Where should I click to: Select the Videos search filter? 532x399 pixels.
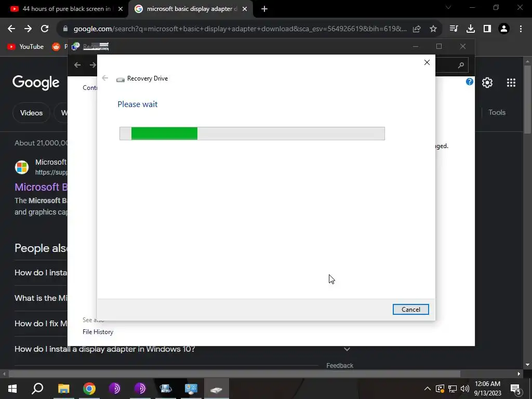pos(31,113)
